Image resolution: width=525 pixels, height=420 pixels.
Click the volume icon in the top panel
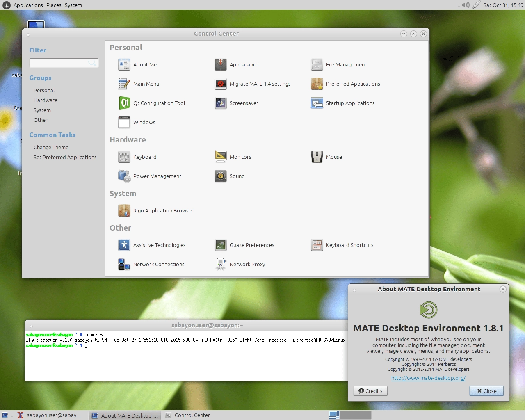(x=466, y=5)
